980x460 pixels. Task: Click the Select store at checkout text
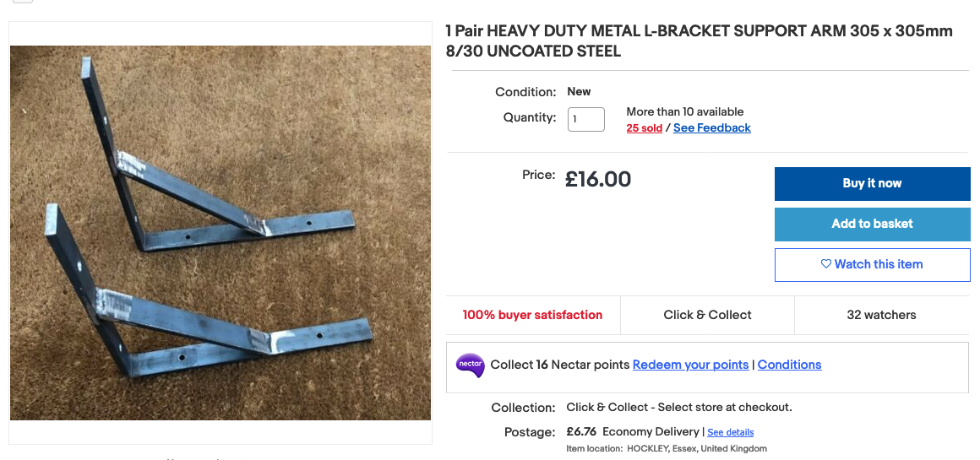tap(724, 408)
